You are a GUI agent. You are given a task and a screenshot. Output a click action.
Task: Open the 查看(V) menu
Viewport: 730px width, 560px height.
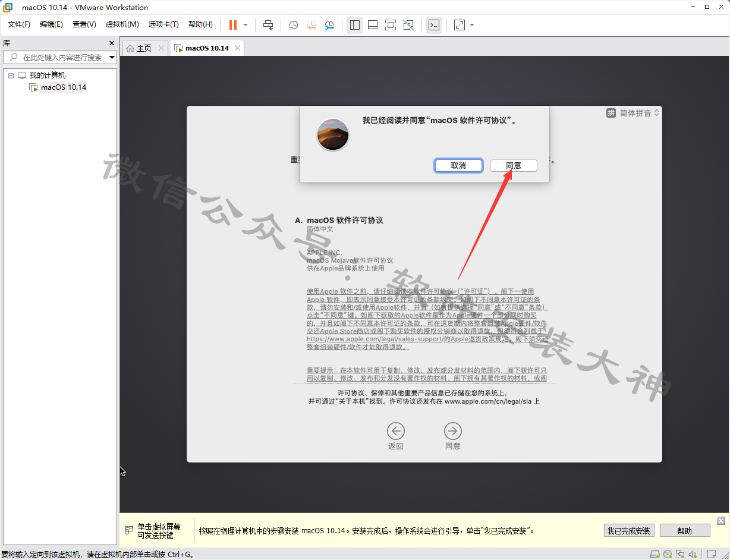(x=84, y=24)
